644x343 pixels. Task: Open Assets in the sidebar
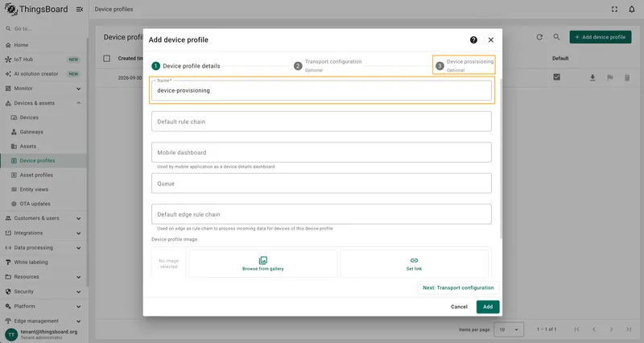[43, 147]
